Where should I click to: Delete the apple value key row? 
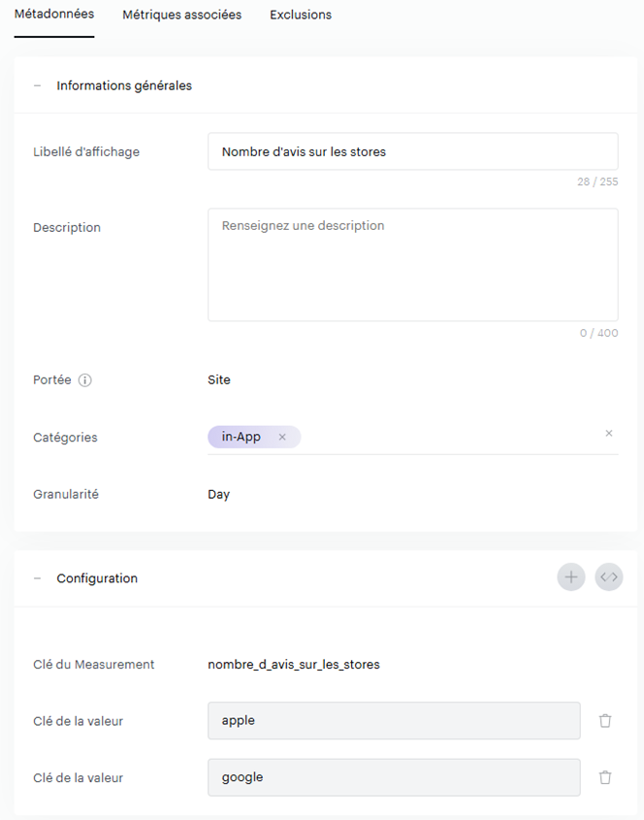(x=605, y=721)
